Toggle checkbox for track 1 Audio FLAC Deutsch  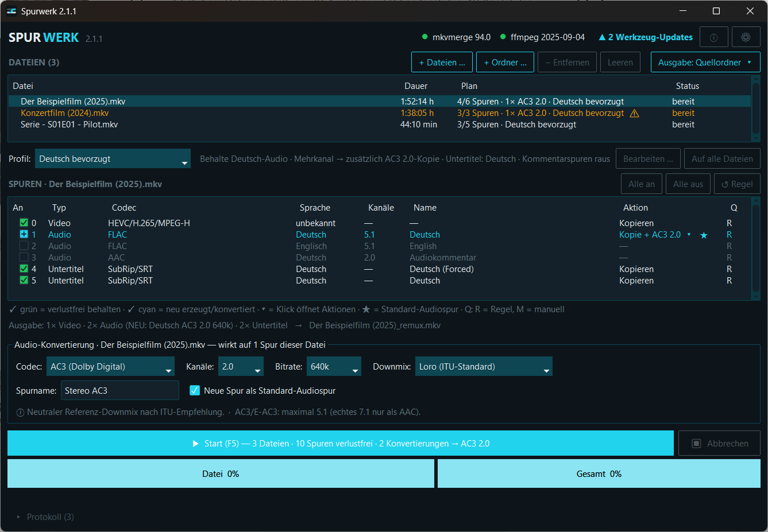click(x=24, y=234)
